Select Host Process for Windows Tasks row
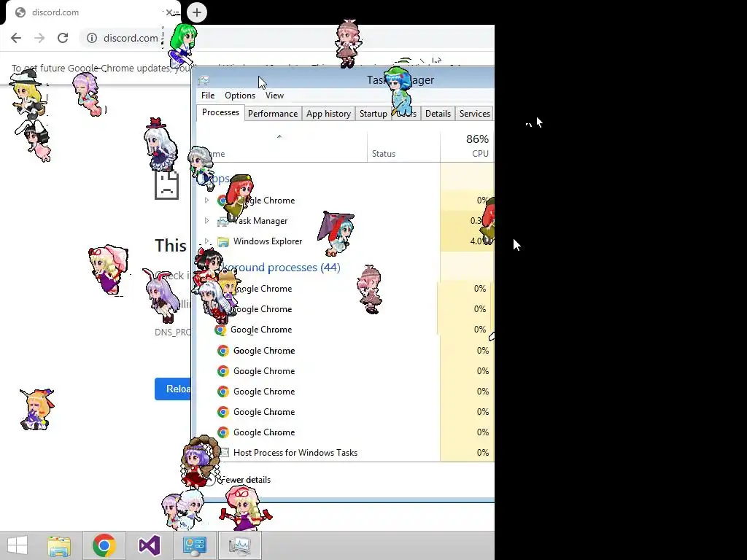This screenshot has height=560, width=747. pos(345,452)
